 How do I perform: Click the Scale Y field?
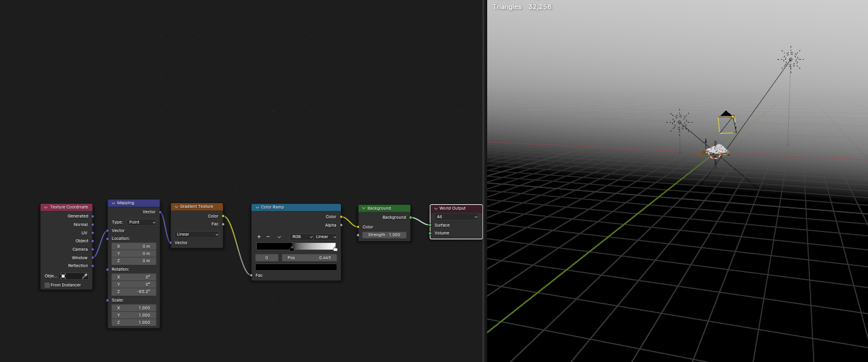coord(134,315)
